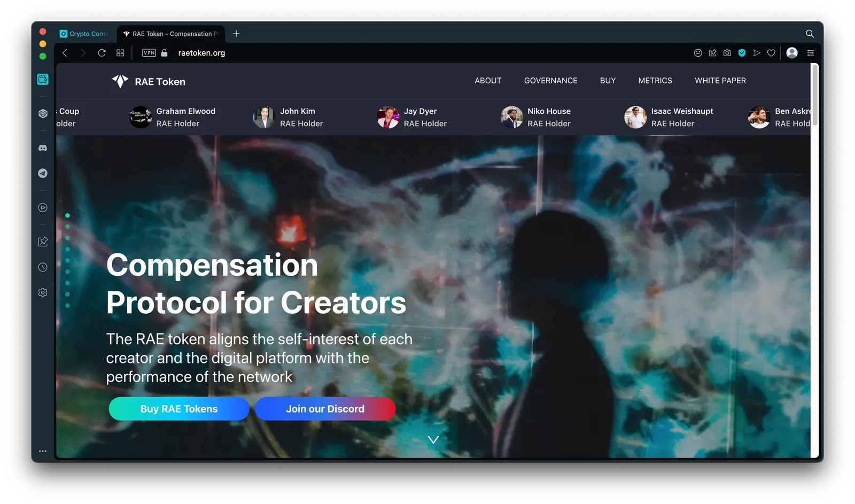Click Isaac Weishaupt's avatar
The width and height of the screenshot is (855, 504).
(635, 117)
